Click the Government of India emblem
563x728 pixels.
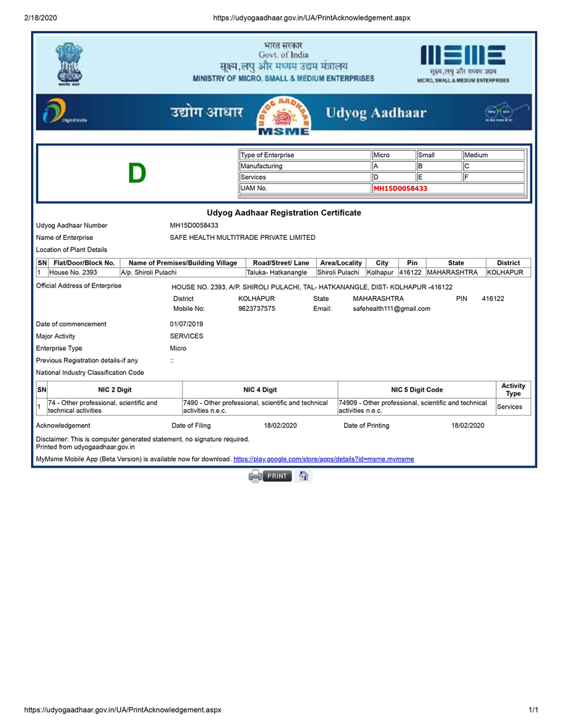coord(69,63)
